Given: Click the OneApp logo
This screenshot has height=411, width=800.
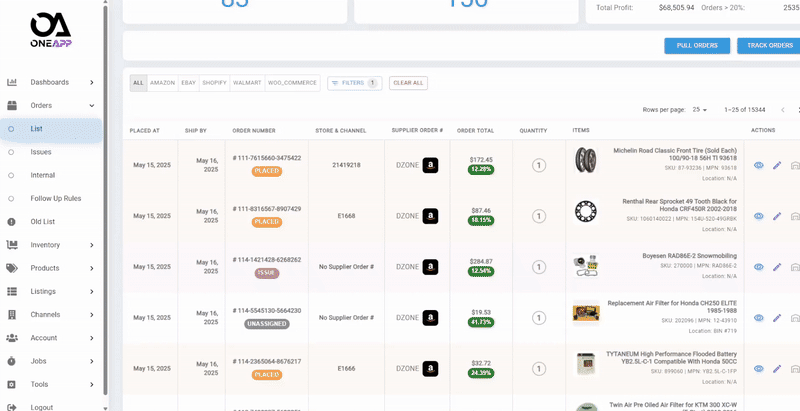Looking at the screenshot, I should click(51, 31).
